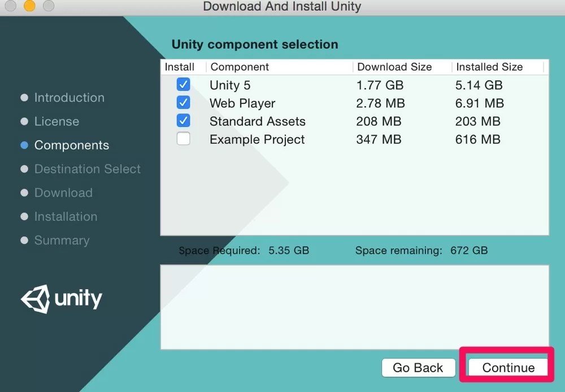Viewport: 565px width, 392px height.
Task: Uncheck the Unity 5 install checkbox
Action: click(184, 84)
